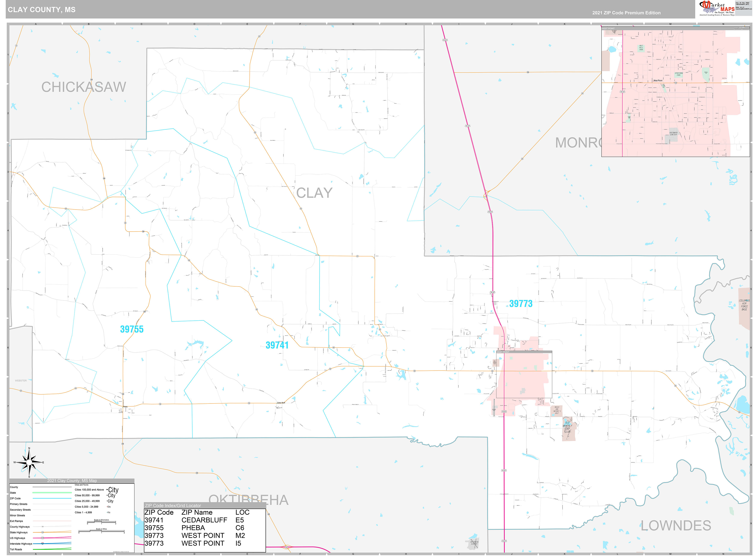Click the US Highways shield symbol in legend
This screenshot has height=556, width=756.
(42, 538)
